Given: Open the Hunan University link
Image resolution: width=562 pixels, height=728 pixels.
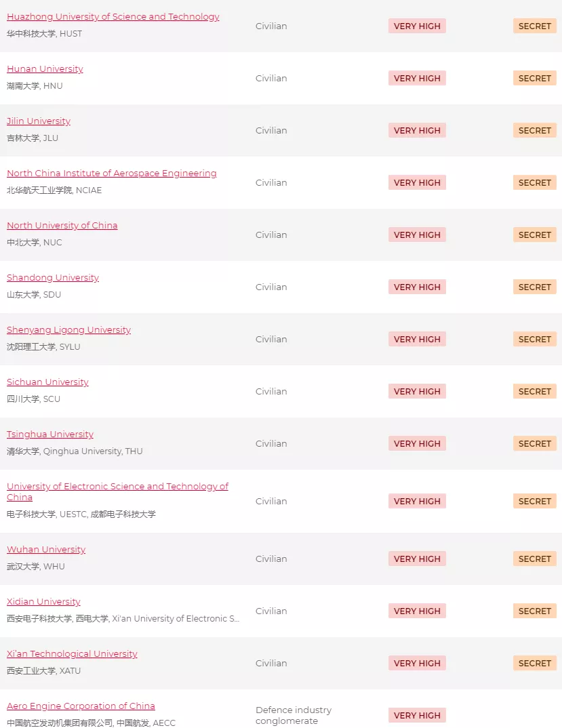Looking at the screenshot, I should [x=45, y=69].
